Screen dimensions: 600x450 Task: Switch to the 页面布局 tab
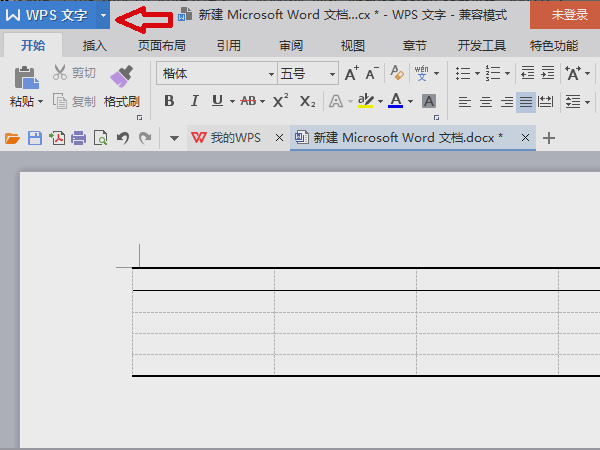click(x=162, y=46)
